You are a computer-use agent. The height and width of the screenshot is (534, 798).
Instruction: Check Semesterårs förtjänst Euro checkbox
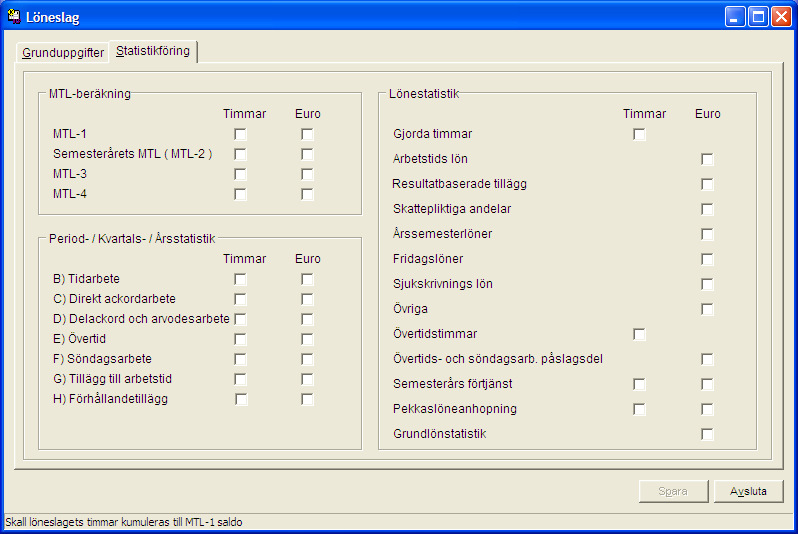point(707,384)
